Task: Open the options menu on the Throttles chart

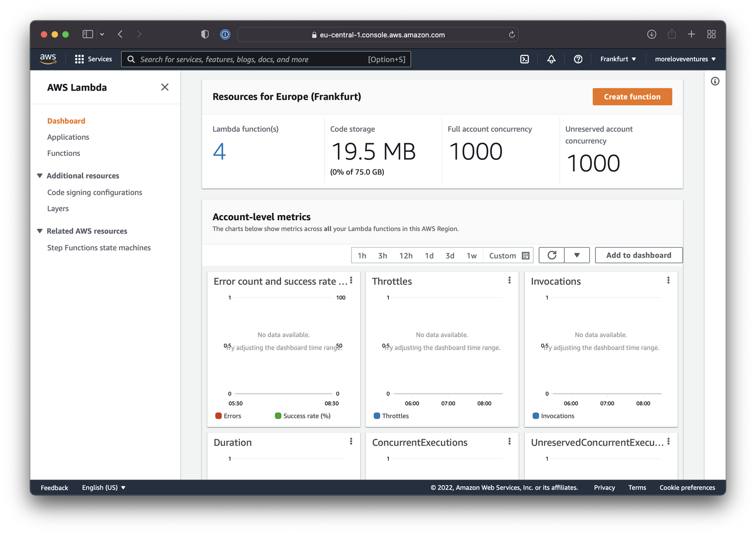Action: point(509,280)
